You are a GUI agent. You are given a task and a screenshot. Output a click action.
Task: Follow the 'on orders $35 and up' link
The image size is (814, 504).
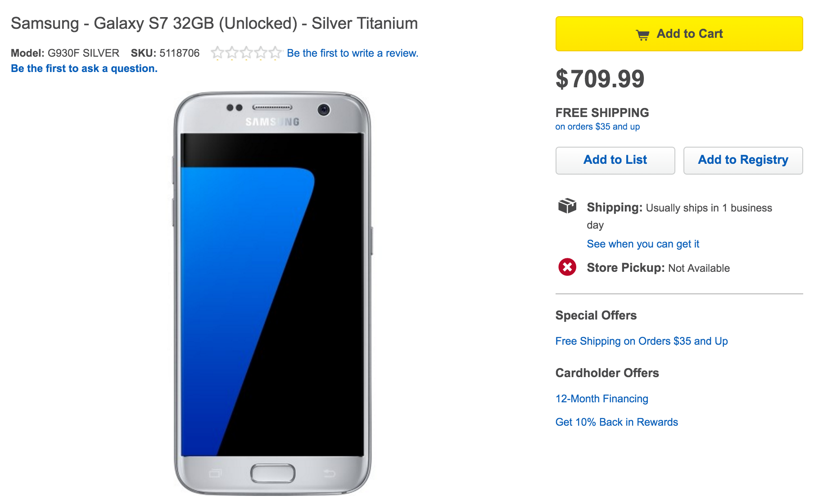pyautogui.click(x=597, y=126)
